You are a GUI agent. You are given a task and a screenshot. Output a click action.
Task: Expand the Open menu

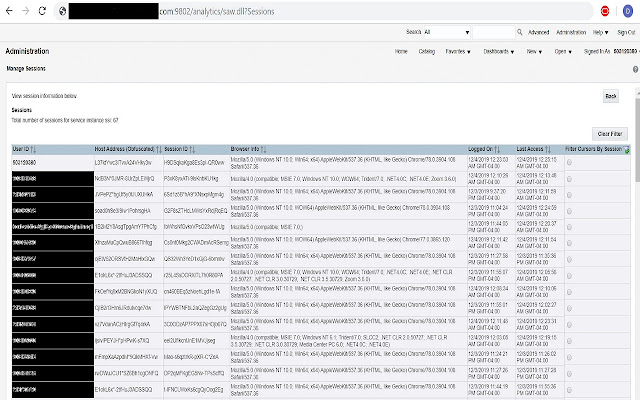[563, 51]
